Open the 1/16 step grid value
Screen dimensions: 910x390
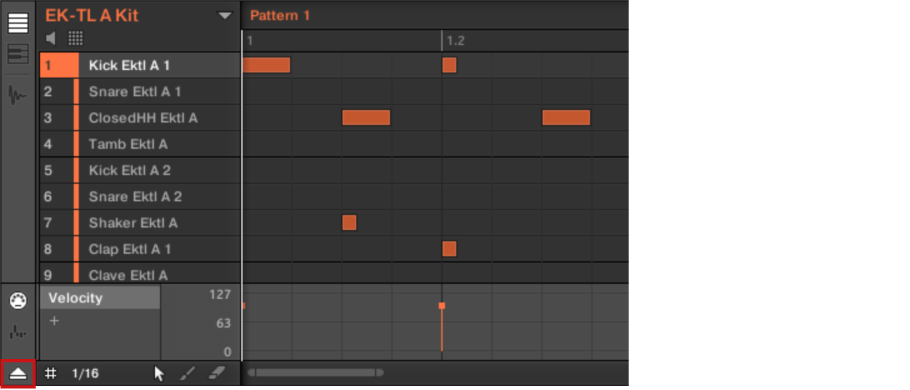pyautogui.click(x=85, y=373)
